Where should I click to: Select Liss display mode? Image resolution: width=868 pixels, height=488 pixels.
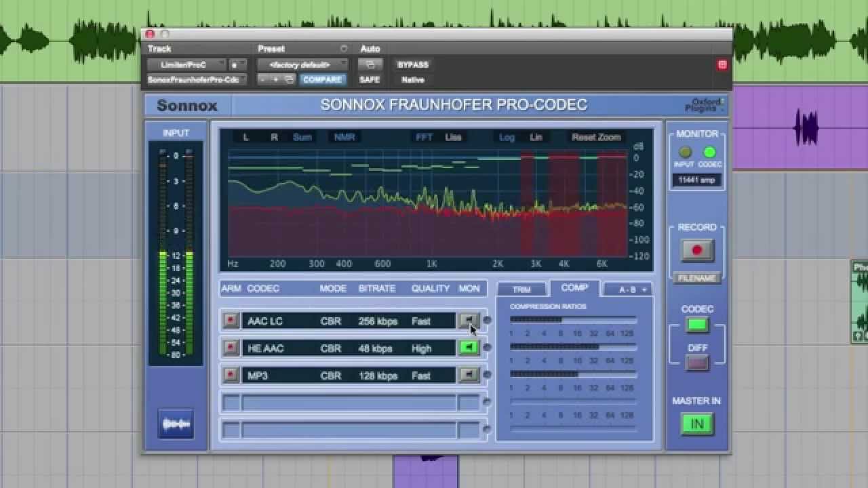click(x=454, y=137)
